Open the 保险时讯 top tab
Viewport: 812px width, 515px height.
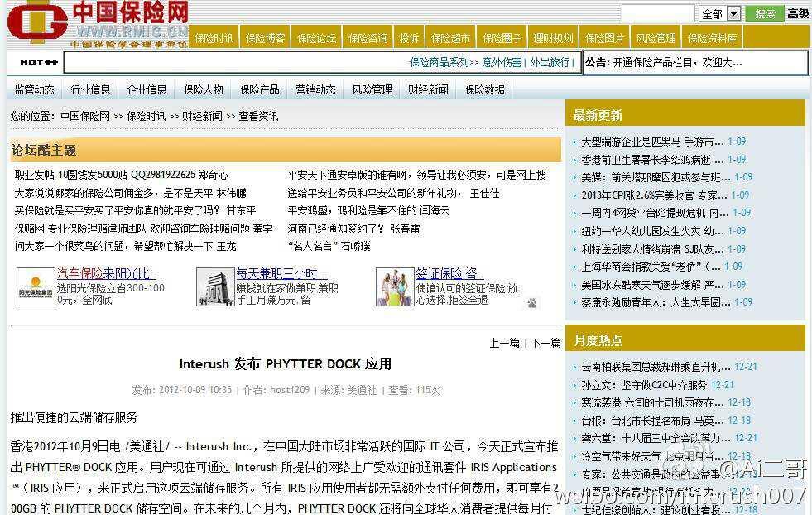point(214,38)
